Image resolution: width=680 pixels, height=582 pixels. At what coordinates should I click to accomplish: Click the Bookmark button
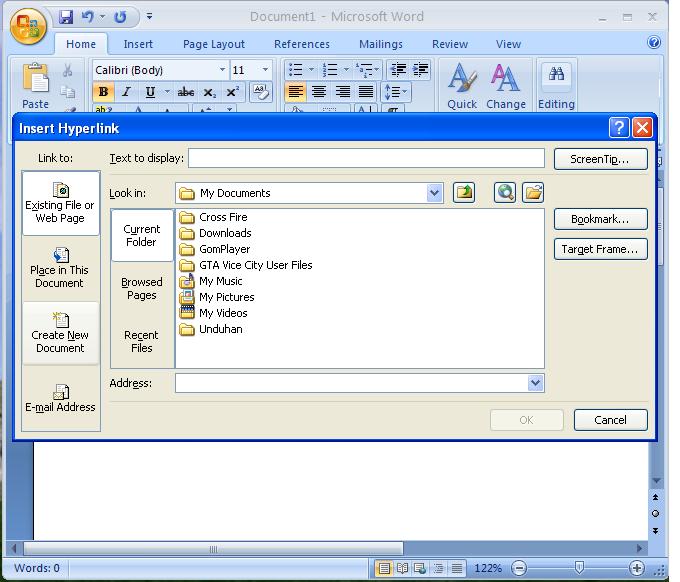click(601, 219)
